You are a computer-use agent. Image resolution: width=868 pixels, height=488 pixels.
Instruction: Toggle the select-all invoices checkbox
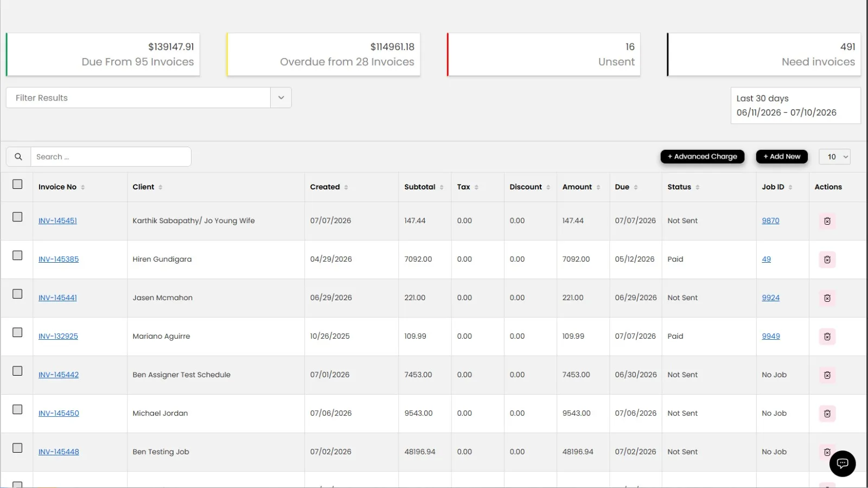17,185
